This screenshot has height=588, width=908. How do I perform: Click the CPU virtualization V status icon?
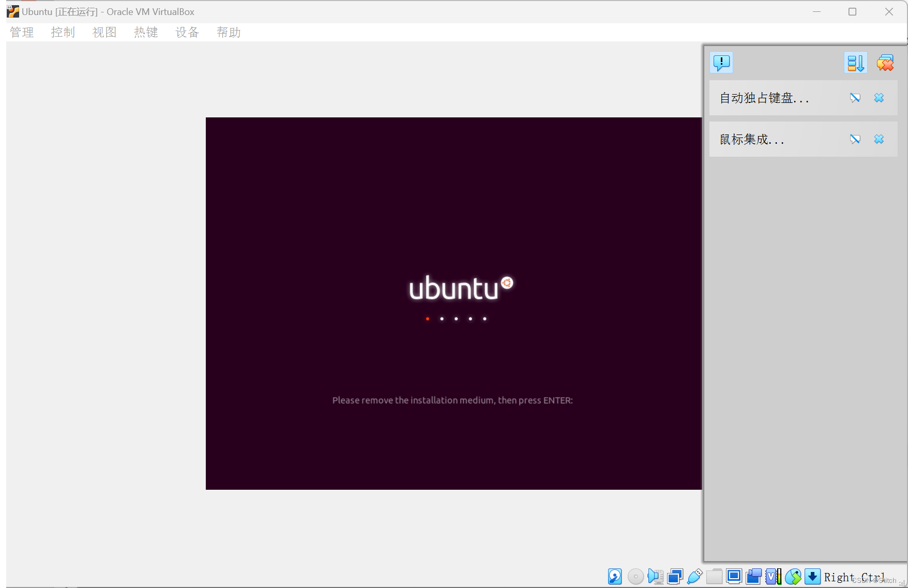tap(773, 576)
